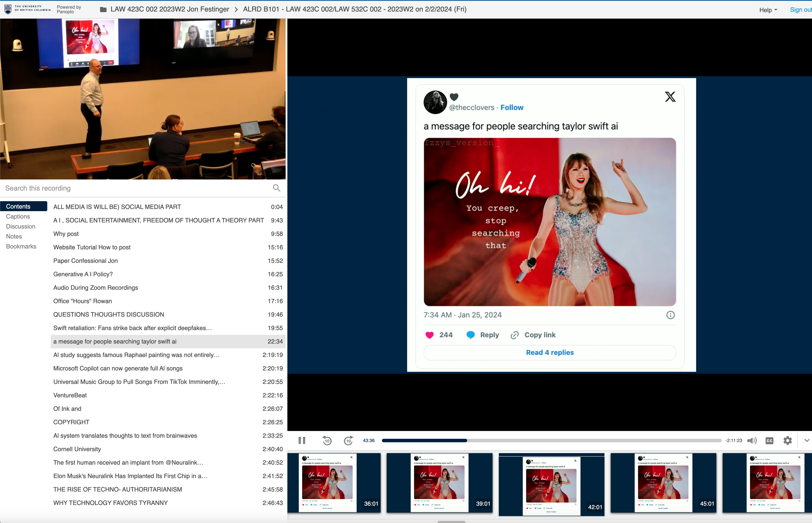Click the lecture room camera video

point(143,99)
